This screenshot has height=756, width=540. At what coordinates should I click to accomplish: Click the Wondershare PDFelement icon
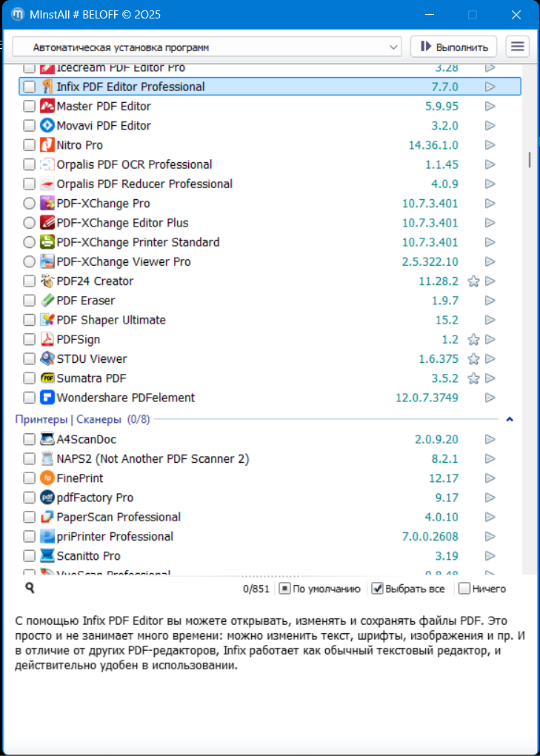point(47,398)
